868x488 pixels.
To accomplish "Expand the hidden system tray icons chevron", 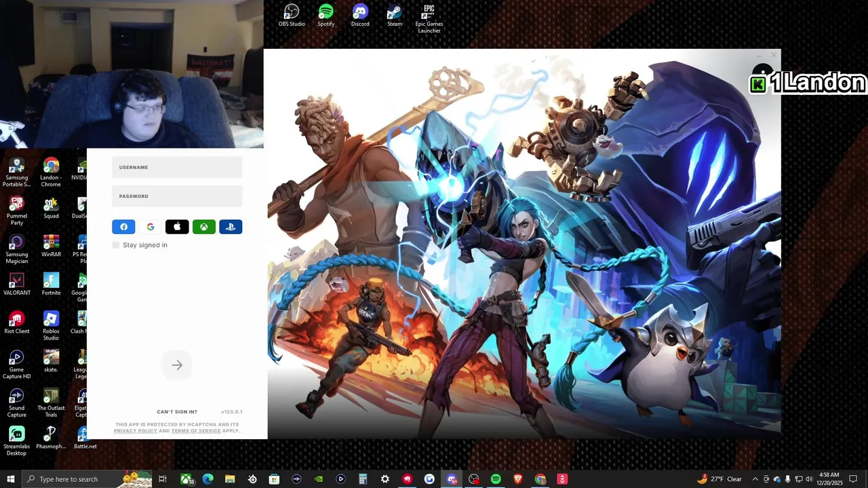I will point(755,479).
